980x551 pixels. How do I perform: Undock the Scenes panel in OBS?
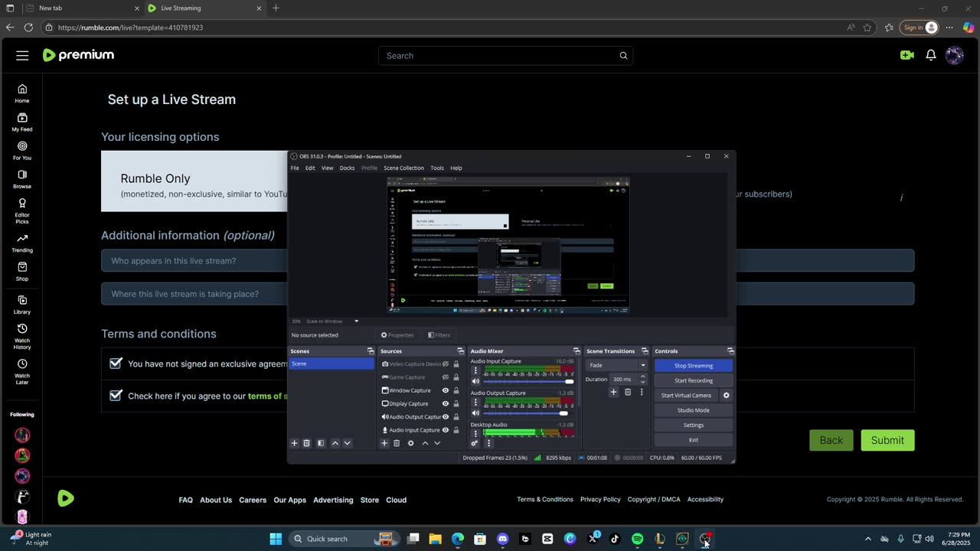tap(371, 351)
